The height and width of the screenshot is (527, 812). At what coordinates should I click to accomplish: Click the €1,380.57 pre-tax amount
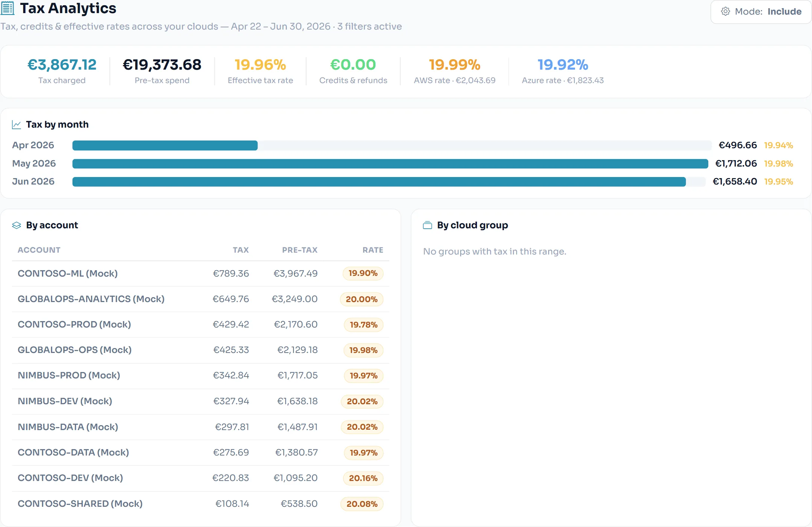[296, 453]
